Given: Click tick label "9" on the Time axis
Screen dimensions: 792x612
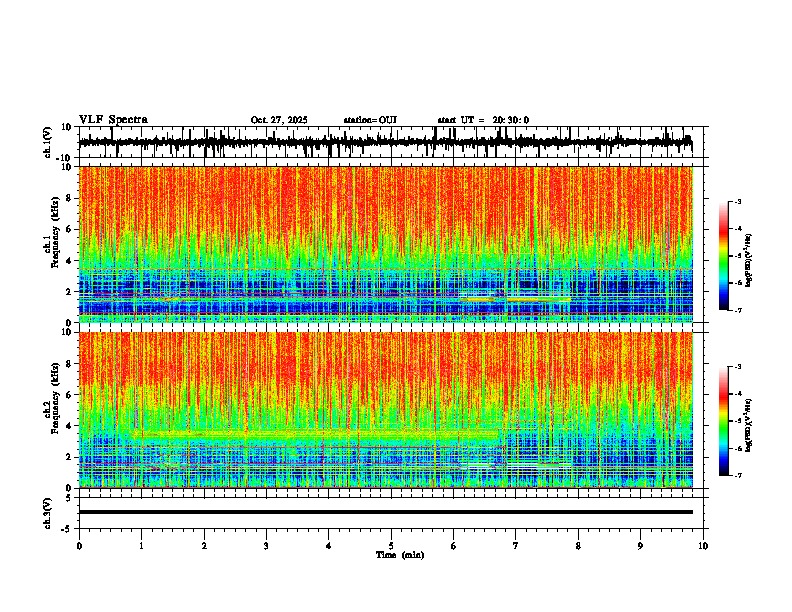Looking at the screenshot, I should point(640,546).
